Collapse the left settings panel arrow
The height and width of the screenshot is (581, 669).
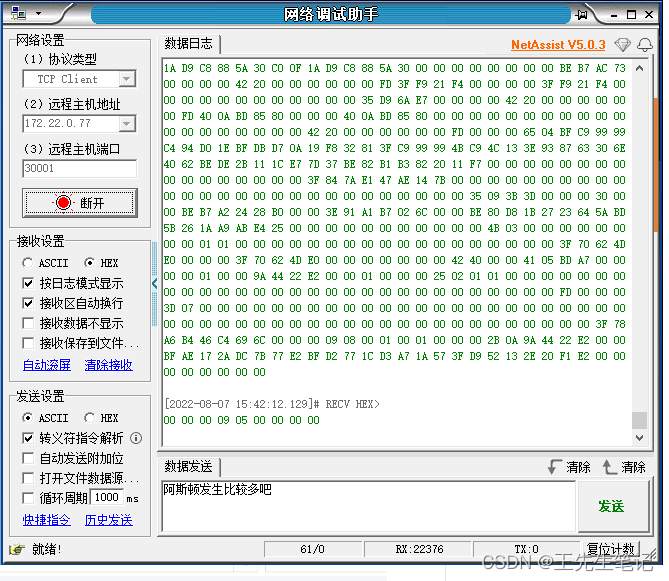(154, 283)
